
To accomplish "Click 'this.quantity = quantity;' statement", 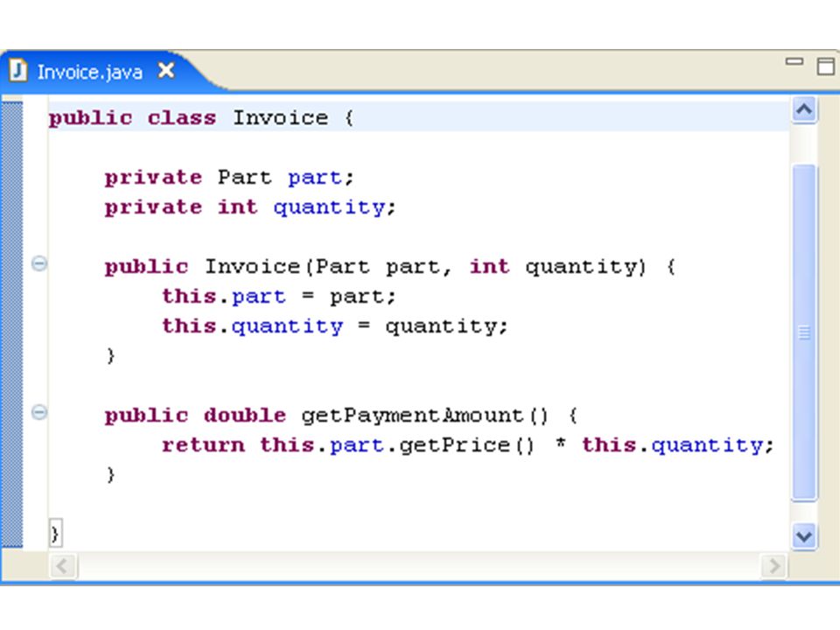I will [x=335, y=326].
